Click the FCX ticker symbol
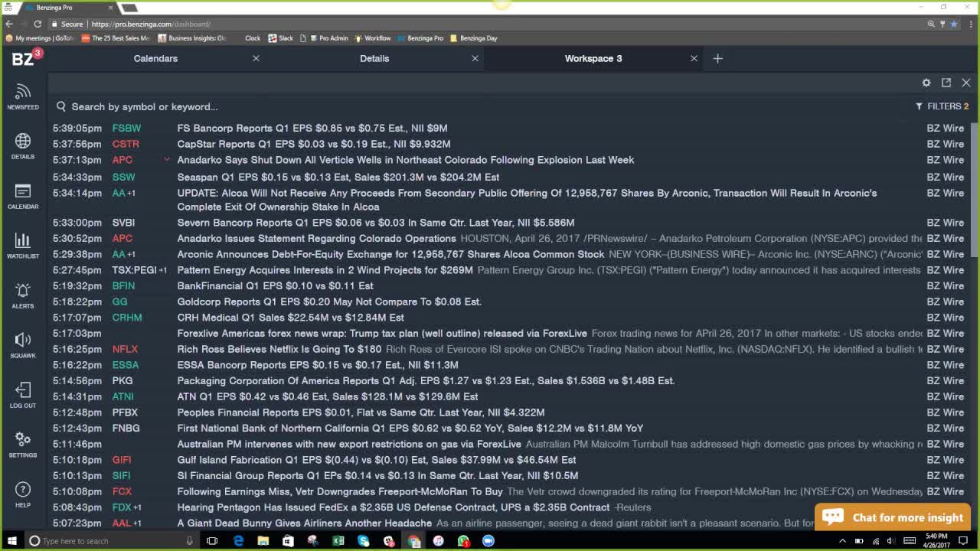Screen dimensions: 980x551 click(122, 491)
